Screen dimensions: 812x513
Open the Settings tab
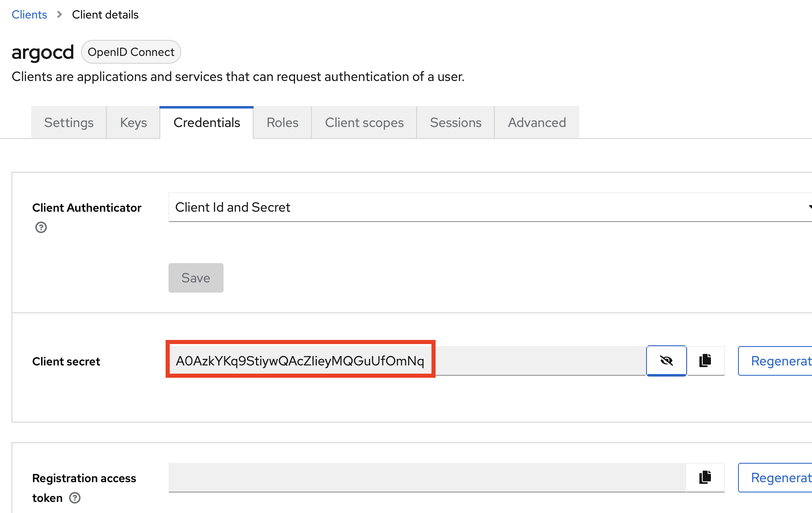click(69, 122)
